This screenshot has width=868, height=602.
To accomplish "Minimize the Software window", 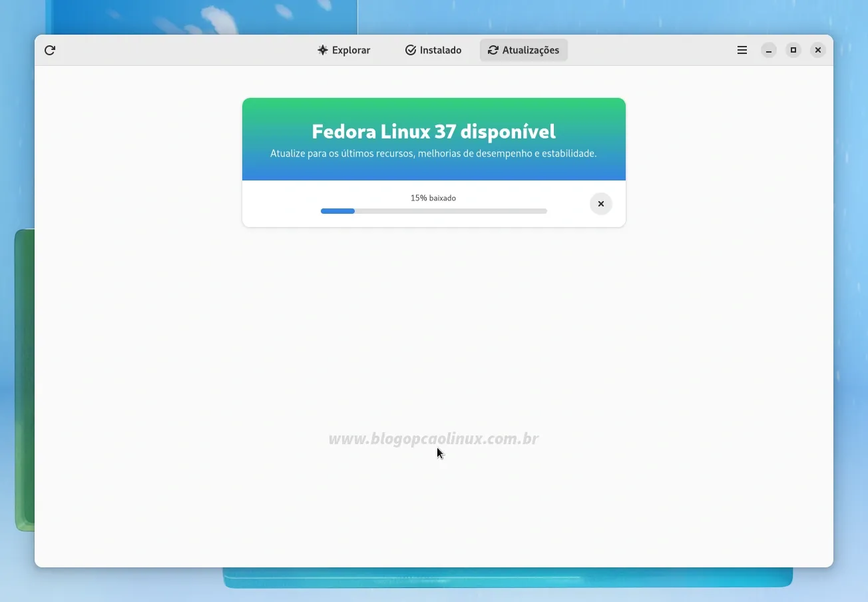I will 769,50.
